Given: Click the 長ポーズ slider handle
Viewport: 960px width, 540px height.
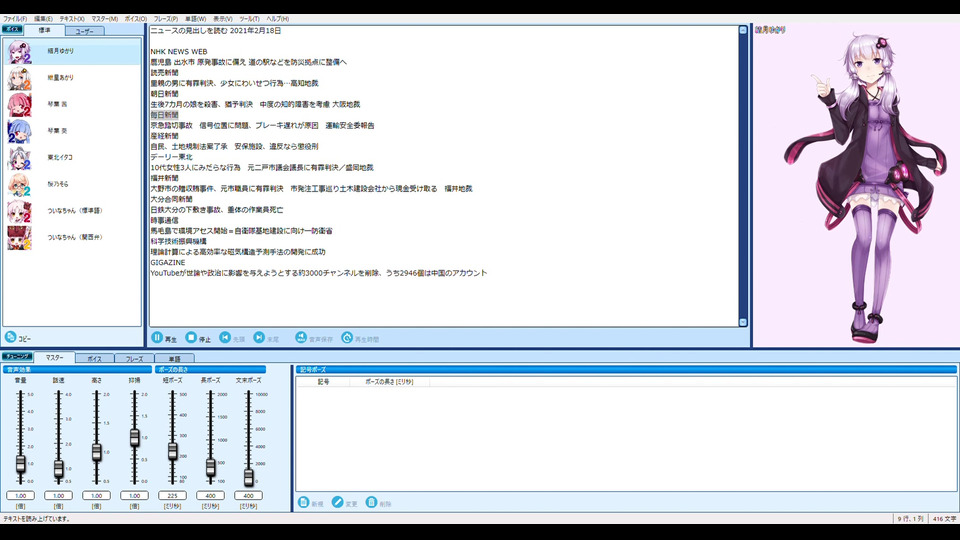Looking at the screenshot, I should pyautogui.click(x=210, y=467).
